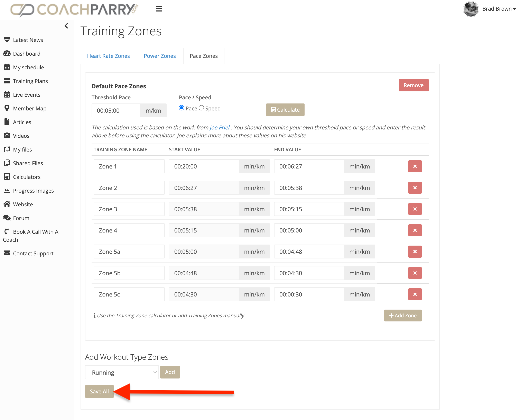The width and height of the screenshot is (520, 420).
Task: Switch to the Power Zones tab
Action: pyautogui.click(x=160, y=56)
